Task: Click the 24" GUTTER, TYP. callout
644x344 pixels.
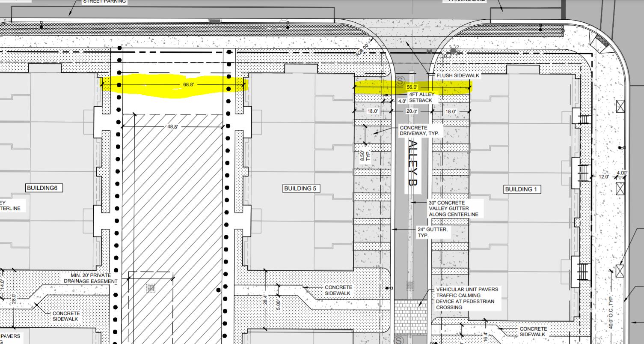Action: tap(432, 232)
